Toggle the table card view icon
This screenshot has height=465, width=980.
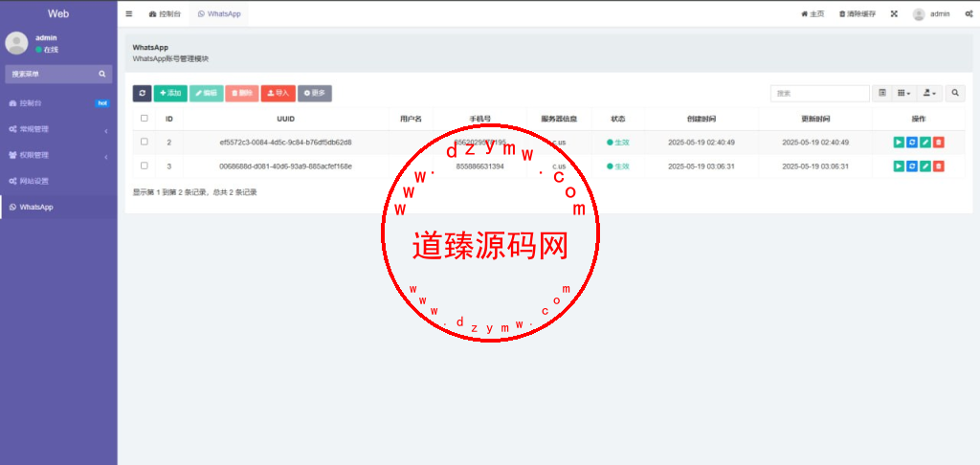coord(881,93)
